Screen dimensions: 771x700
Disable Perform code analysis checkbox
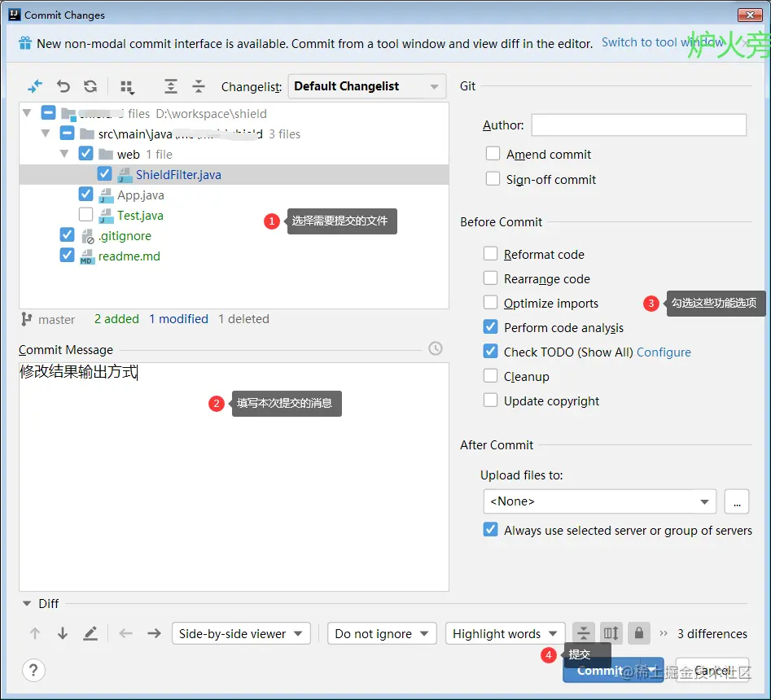(x=490, y=327)
